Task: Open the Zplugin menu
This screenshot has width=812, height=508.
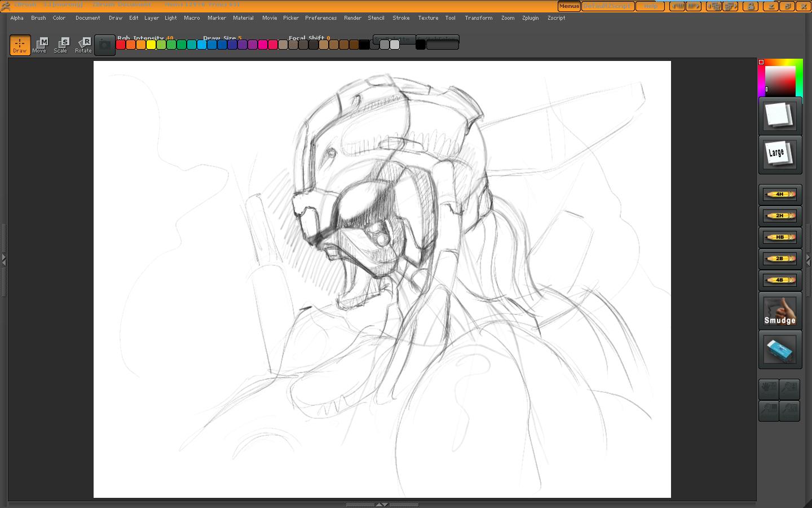Action: tap(530, 18)
